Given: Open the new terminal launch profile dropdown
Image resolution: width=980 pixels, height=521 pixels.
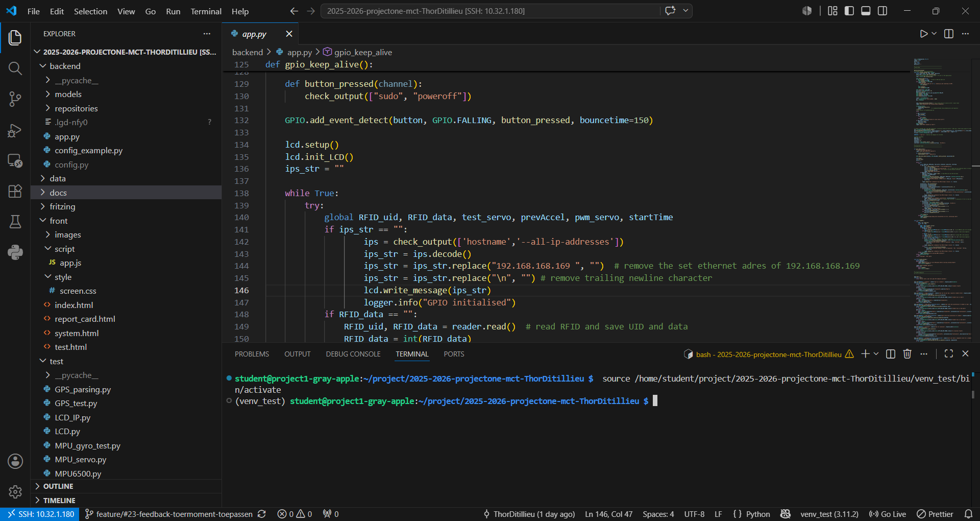Looking at the screenshot, I should coord(876,354).
